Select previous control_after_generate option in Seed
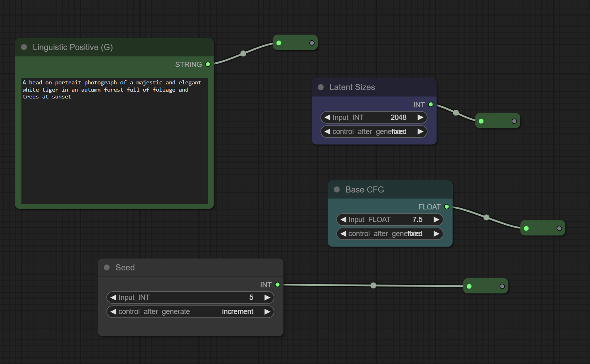This screenshot has height=364, width=590. 113,312
